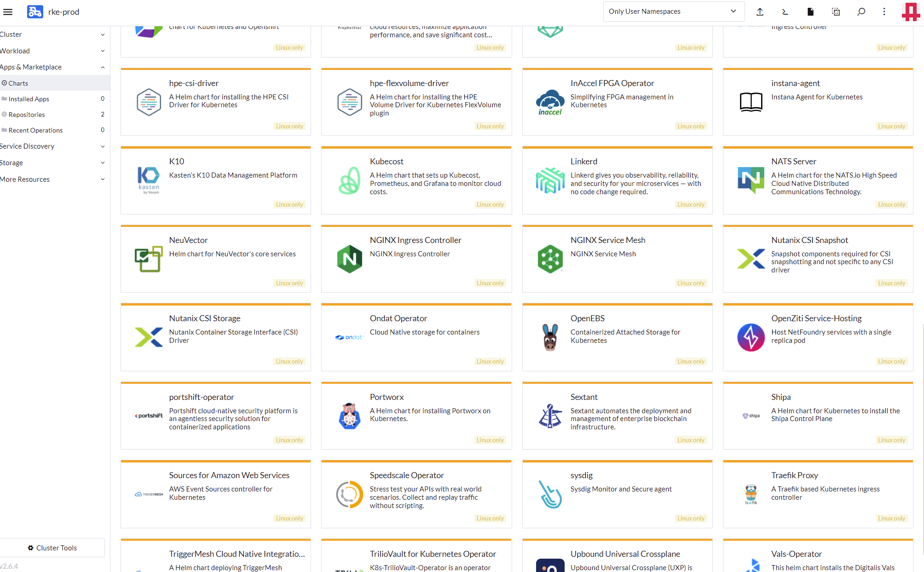Click the Speedscale Operator circular logo

tap(349, 494)
